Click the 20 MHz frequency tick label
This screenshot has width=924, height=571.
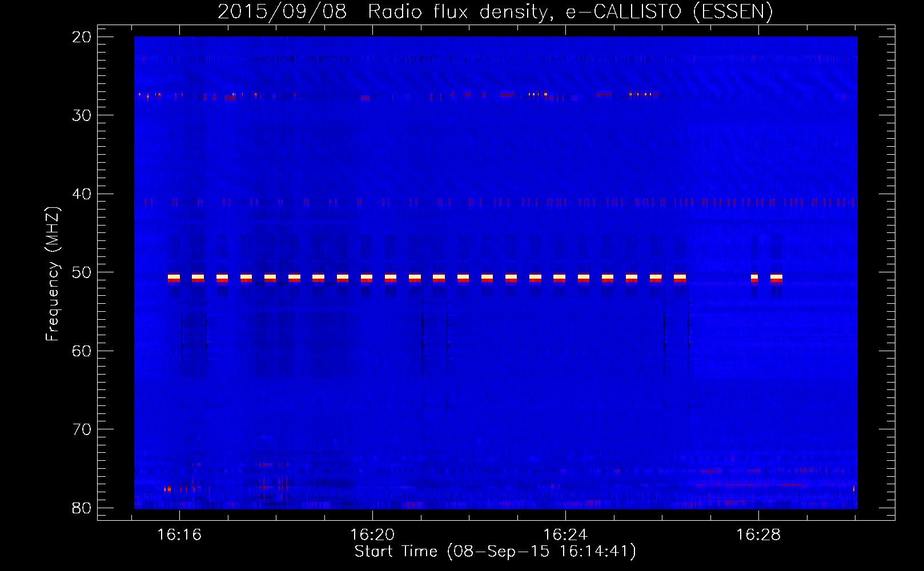(82, 37)
